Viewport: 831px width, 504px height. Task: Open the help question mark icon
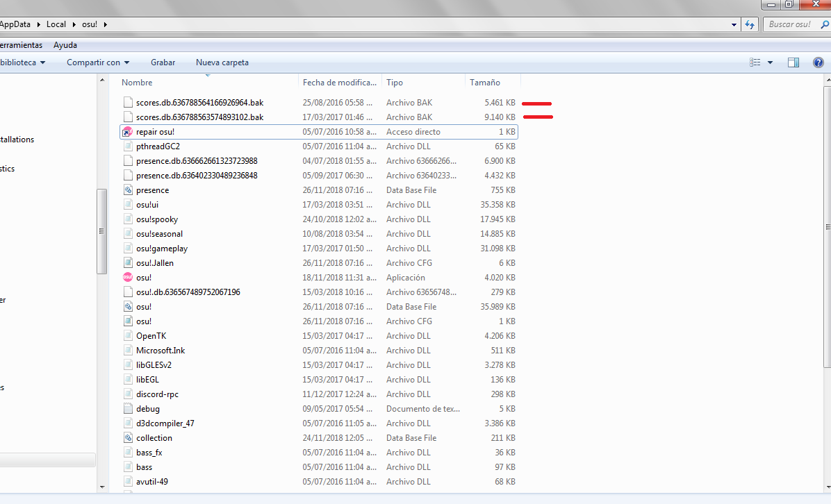[818, 62]
